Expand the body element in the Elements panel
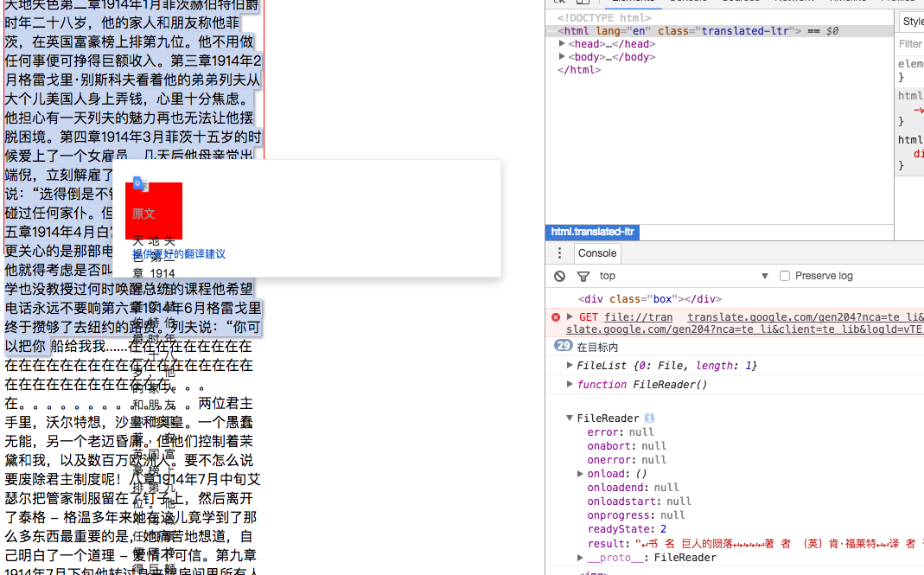Image resolution: width=924 pixels, height=575 pixels. pyautogui.click(x=560, y=56)
